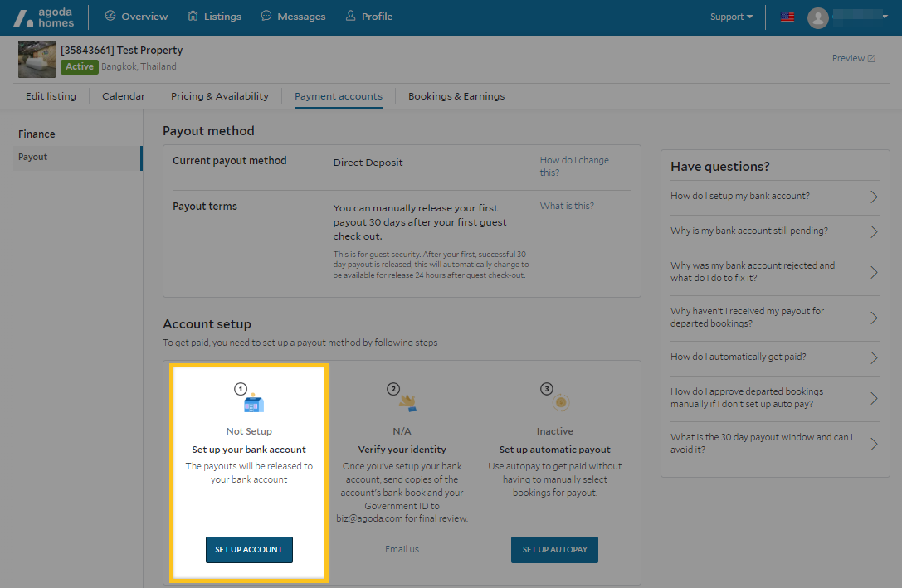Go to Listings in top navigation
The height and width of the screenshot is (588, 902).
[x=214, y=17]
